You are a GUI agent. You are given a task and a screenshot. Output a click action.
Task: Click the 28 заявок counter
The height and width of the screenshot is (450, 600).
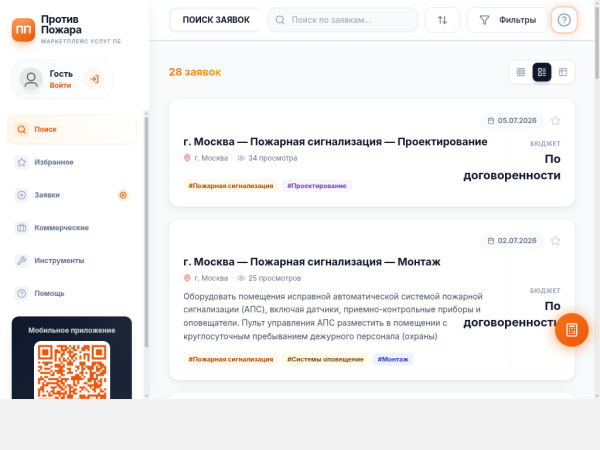(195, 72)
